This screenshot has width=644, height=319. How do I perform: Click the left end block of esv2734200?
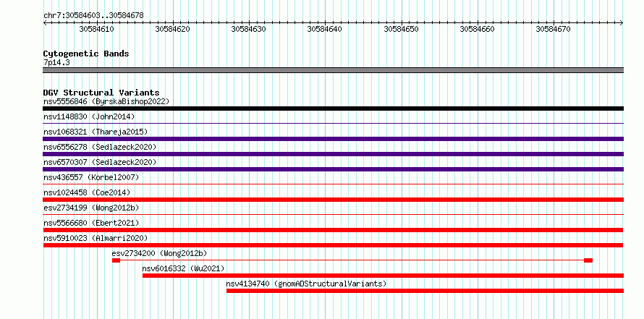(116, 260)
